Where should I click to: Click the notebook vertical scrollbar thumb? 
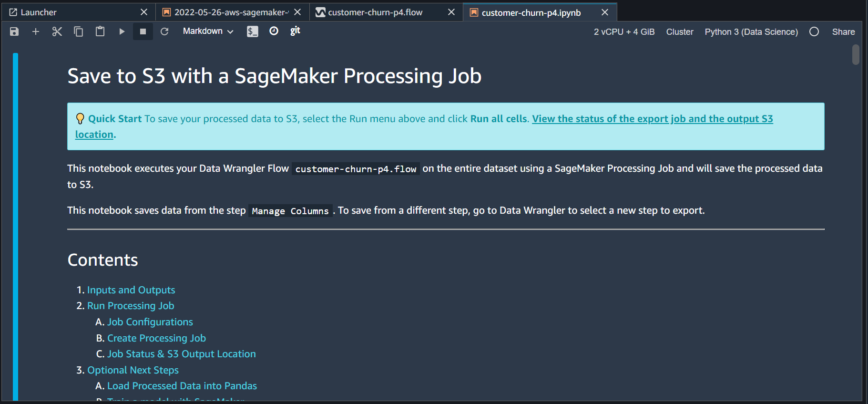(x=856, y=54)
